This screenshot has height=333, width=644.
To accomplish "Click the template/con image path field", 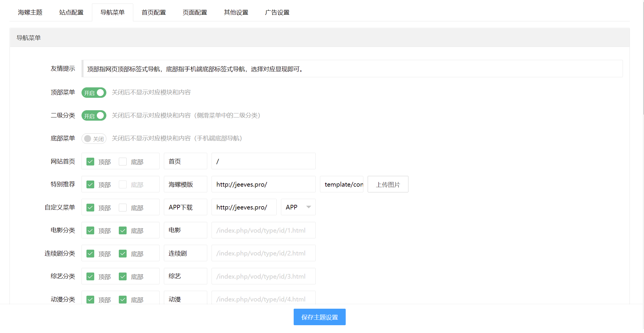I will [341, 184].
